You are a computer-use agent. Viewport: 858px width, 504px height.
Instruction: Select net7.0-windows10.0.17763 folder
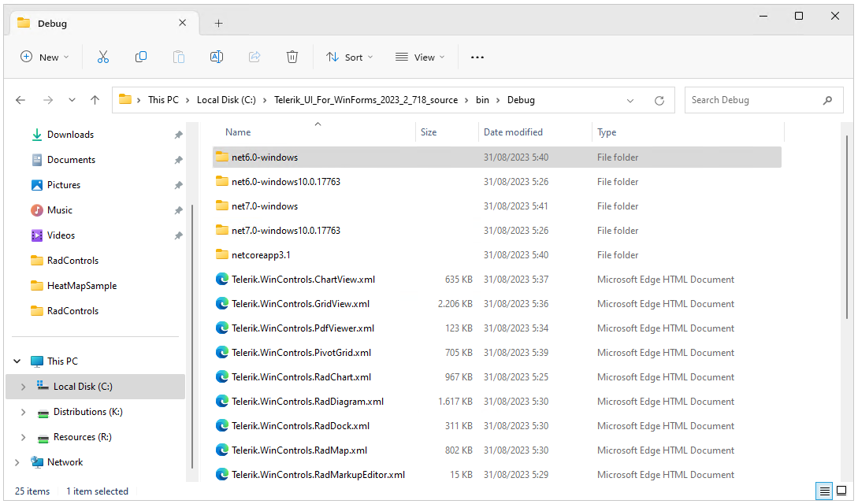(496, 230)
